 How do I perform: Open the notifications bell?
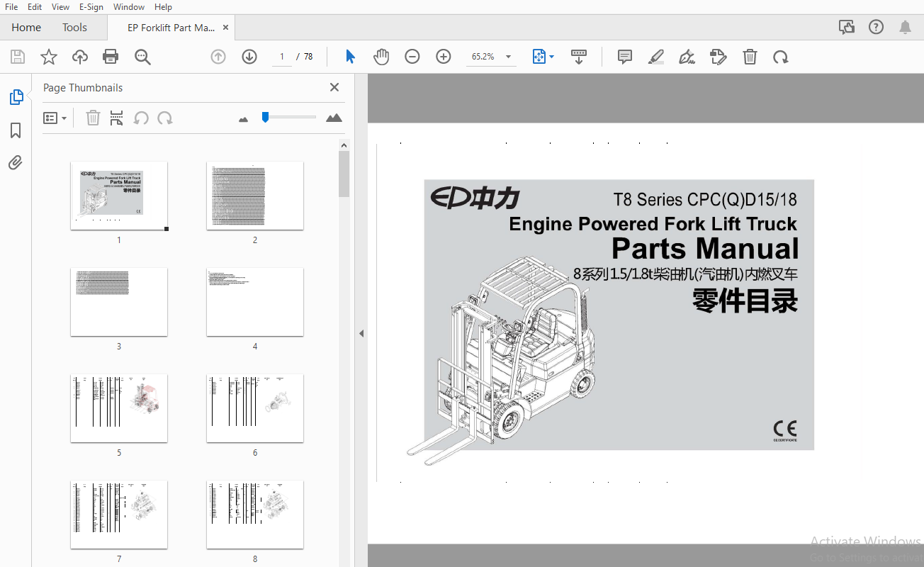pyautogui.click(x=905, y=27)
